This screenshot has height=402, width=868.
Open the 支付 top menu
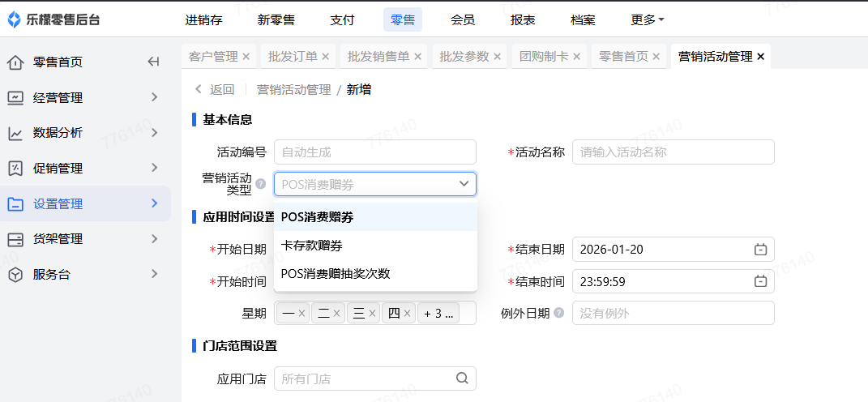click(x=342, y=20)
